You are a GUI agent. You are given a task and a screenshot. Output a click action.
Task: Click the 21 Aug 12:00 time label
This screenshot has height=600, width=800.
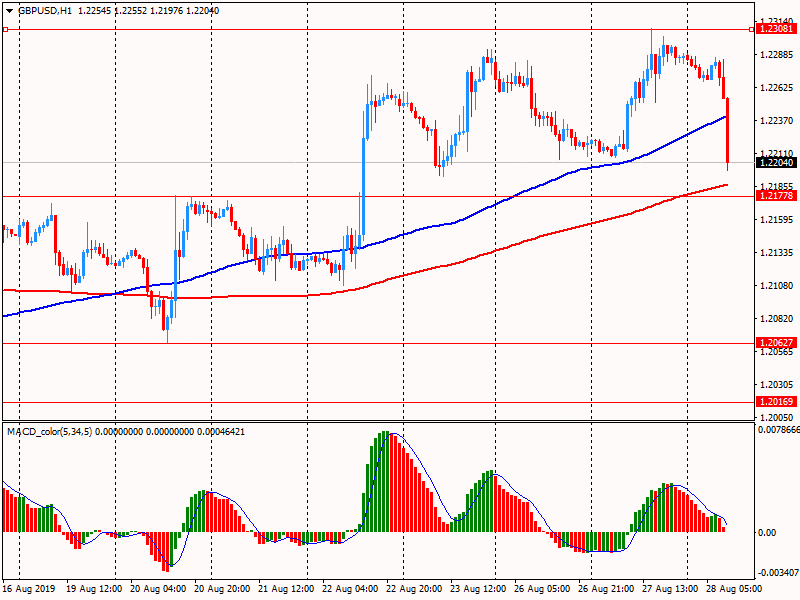[x=286, y=589]
